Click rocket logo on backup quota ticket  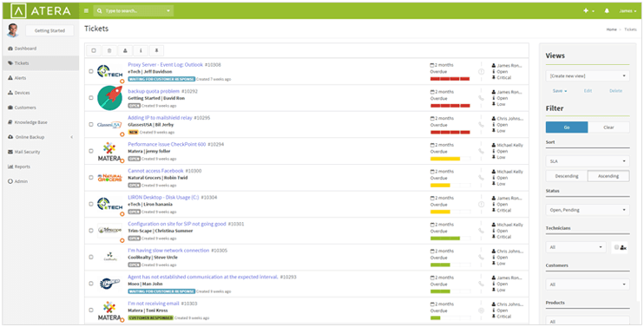109,98
